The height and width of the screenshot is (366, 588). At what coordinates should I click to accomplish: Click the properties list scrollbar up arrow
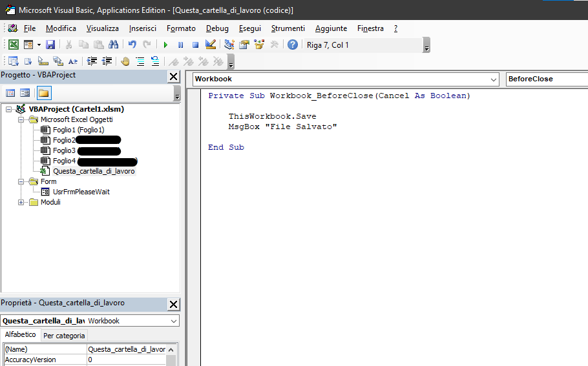click(171, 350)
